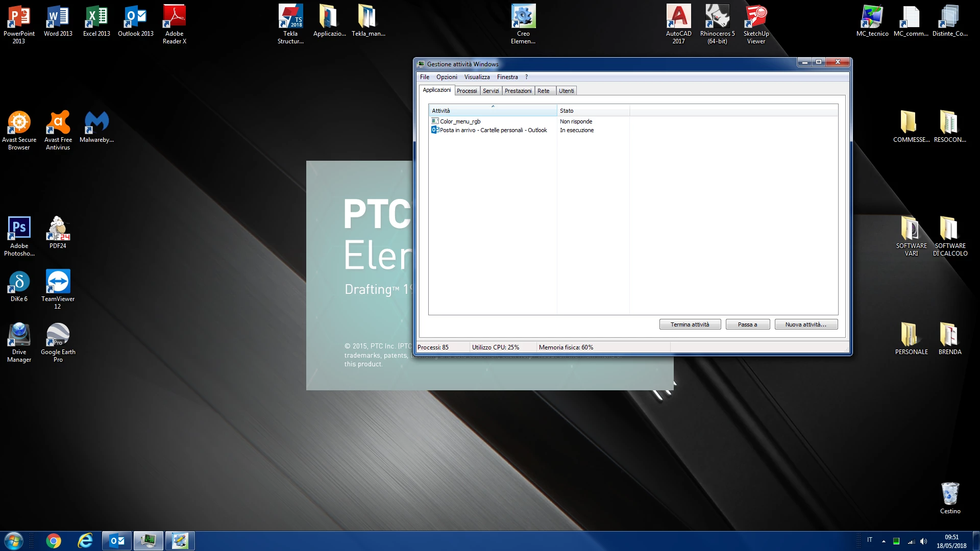980x551 pixels.
Task: Open the Opzioni menu
Action: click(x=447, y=77)
